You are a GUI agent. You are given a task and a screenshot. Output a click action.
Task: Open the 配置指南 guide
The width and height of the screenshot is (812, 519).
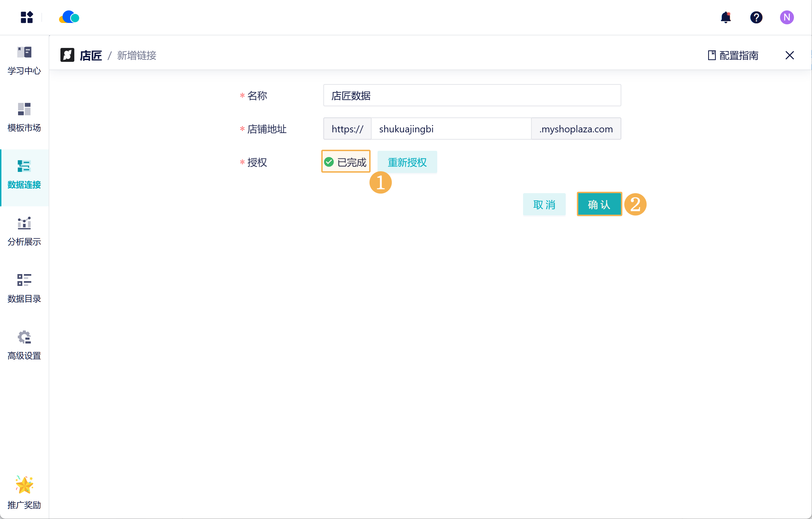[733, 56]
